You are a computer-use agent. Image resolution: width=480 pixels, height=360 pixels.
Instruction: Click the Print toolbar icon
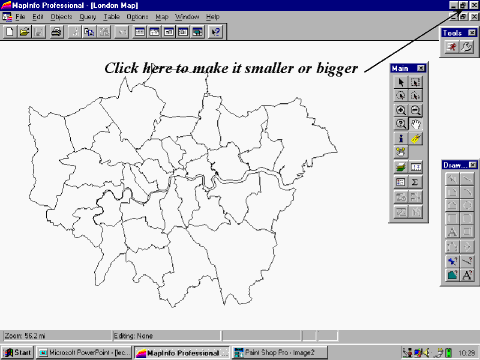click(x=56, y=32)
